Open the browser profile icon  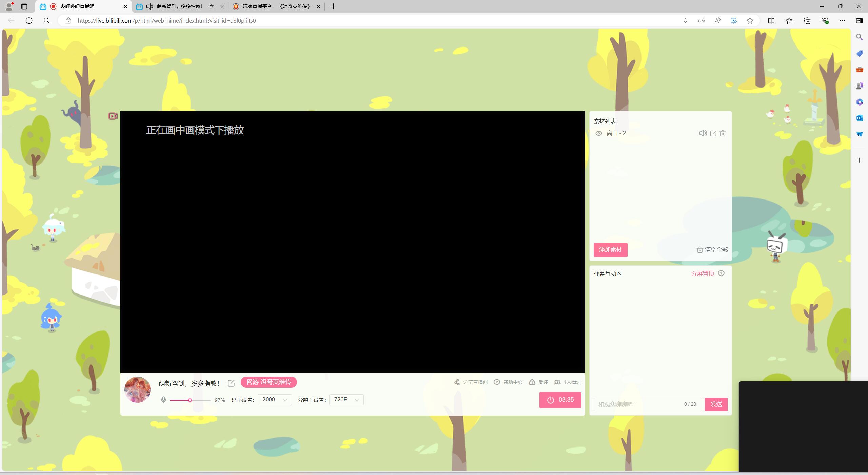click(x=9, y=6)
